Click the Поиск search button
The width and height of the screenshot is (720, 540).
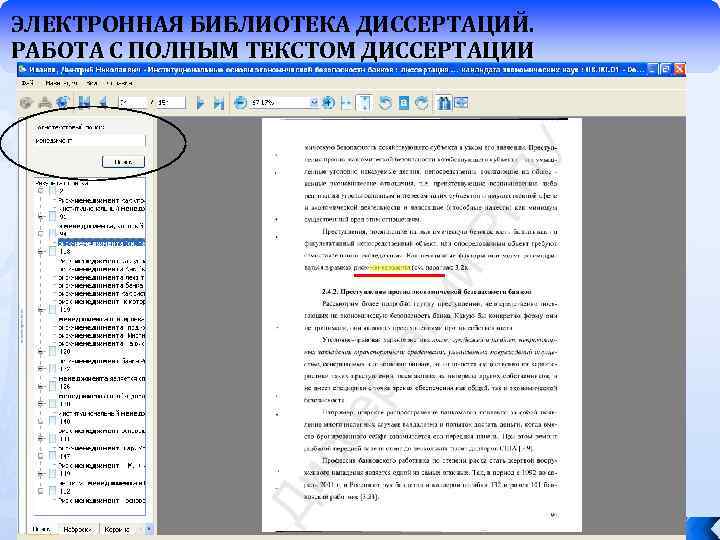coord(123,162)
